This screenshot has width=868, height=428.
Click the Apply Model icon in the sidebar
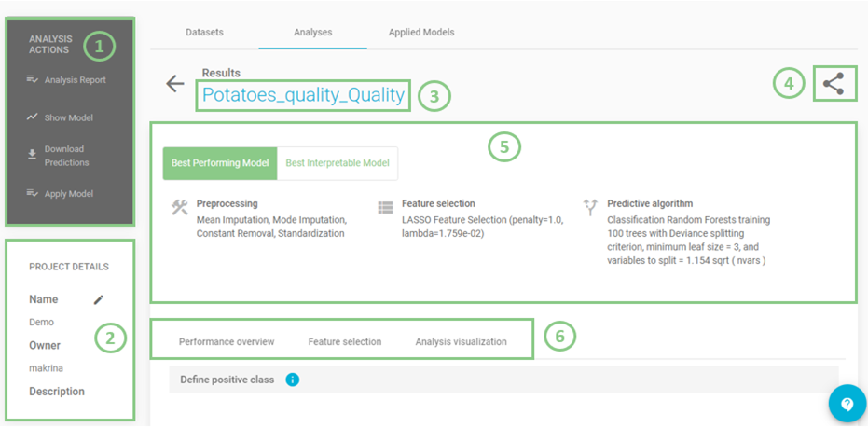pyautogui.click(x=32, y=194)
